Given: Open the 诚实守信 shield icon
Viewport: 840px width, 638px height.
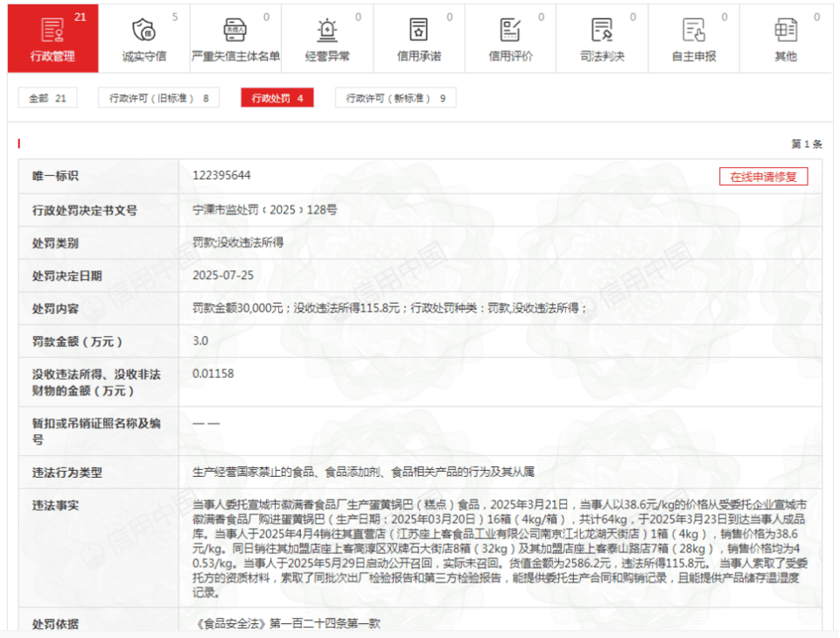Looking at the screenshot, I should click(x=143, y=29).
